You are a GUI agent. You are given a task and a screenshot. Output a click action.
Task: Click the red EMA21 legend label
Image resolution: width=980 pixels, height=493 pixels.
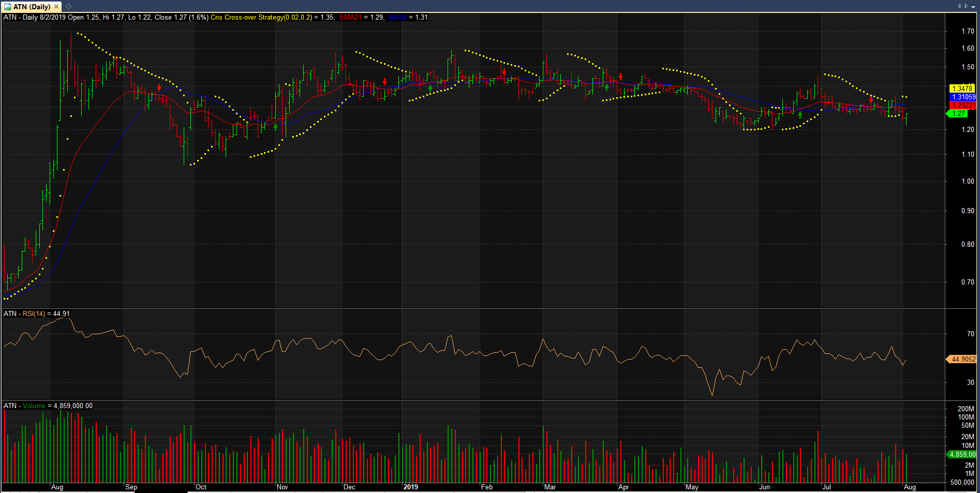[351, 17]
